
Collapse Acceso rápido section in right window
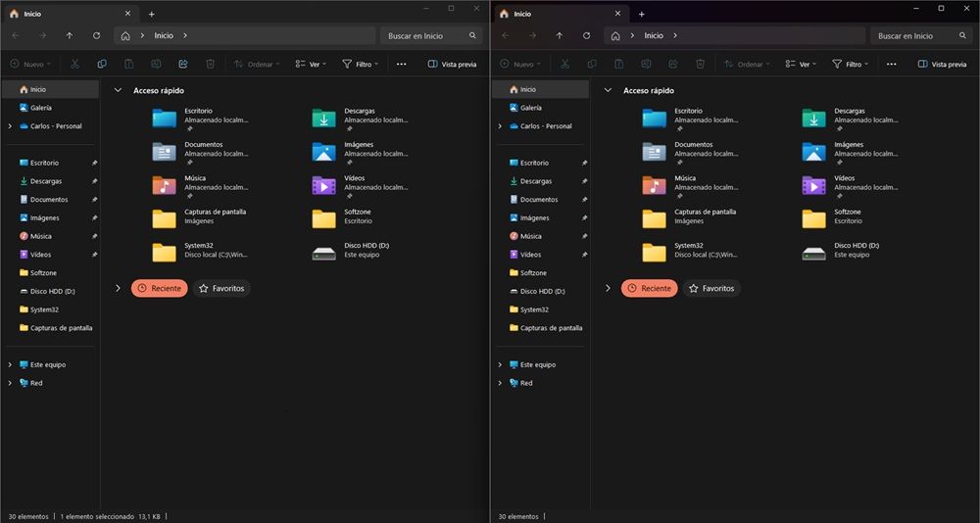pos(608,90)
